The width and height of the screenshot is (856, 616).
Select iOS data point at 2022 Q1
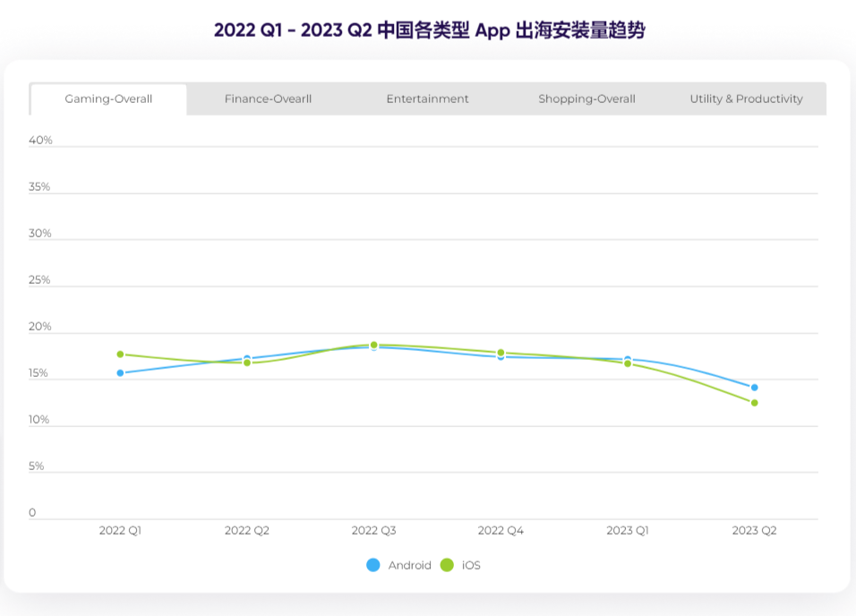tap(120, 355)
